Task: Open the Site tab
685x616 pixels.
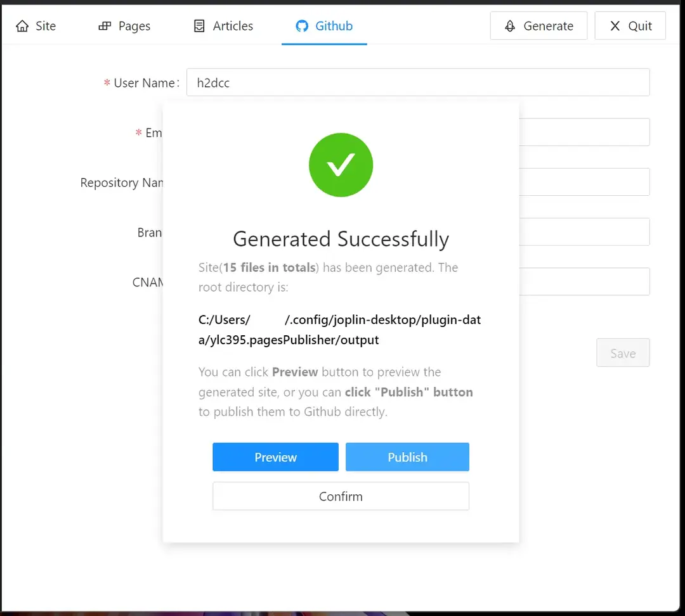Action: coord(36,26)
